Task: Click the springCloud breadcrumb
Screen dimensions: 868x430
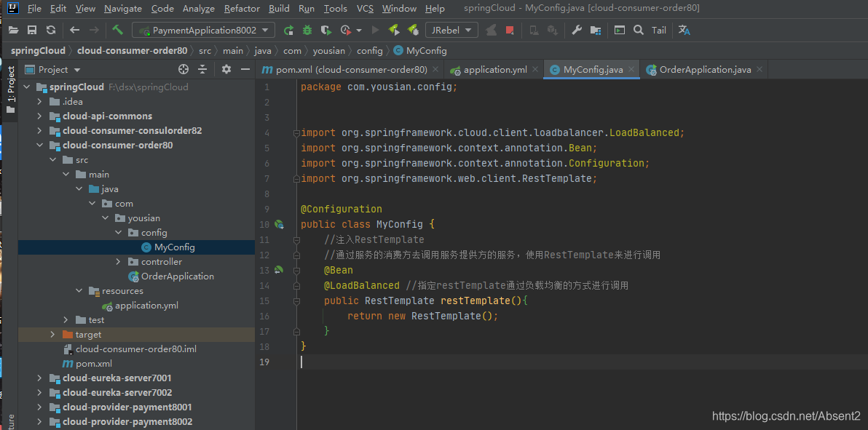Action: 38,50
